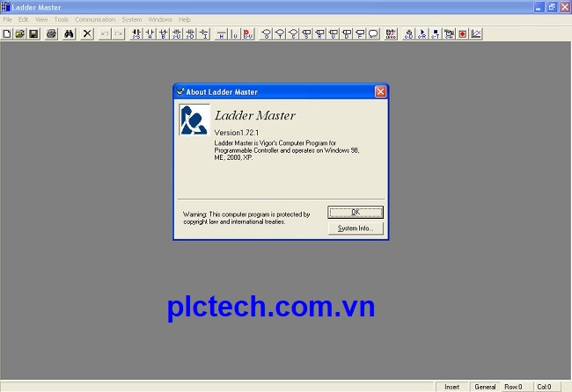Viewport: 572px width, 392px height.
Task: Select the instruction box U icon
Action: click(x=334, y=34)
